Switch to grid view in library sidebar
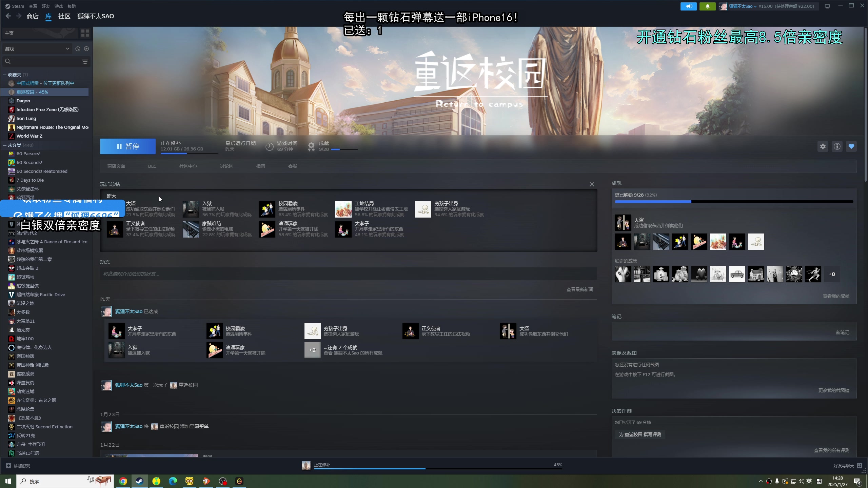The width and height of the screenshot is (868, 488). tap(85, 33)
